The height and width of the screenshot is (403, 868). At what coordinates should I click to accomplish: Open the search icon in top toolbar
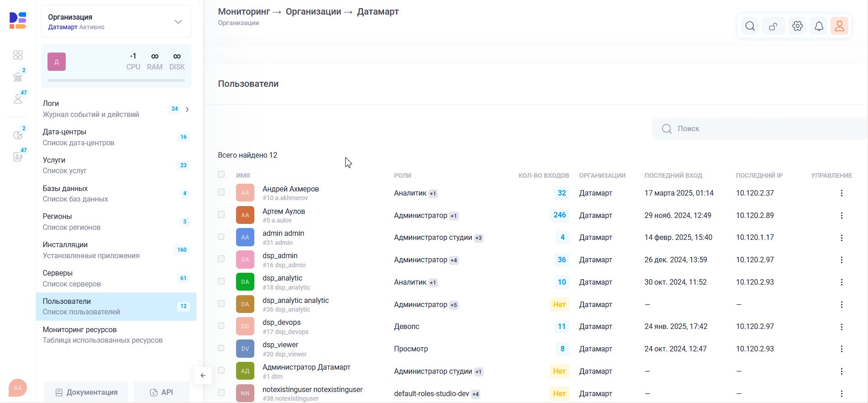[x=750, y=26]
